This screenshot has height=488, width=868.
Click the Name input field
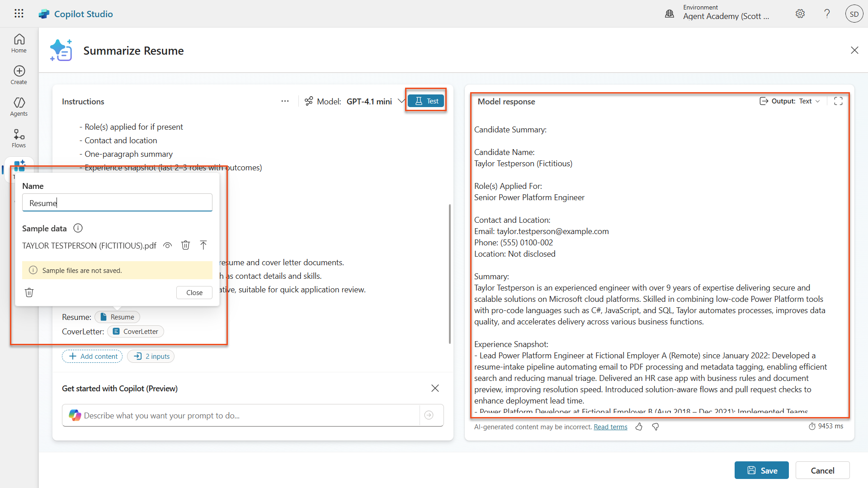[117, 203]
